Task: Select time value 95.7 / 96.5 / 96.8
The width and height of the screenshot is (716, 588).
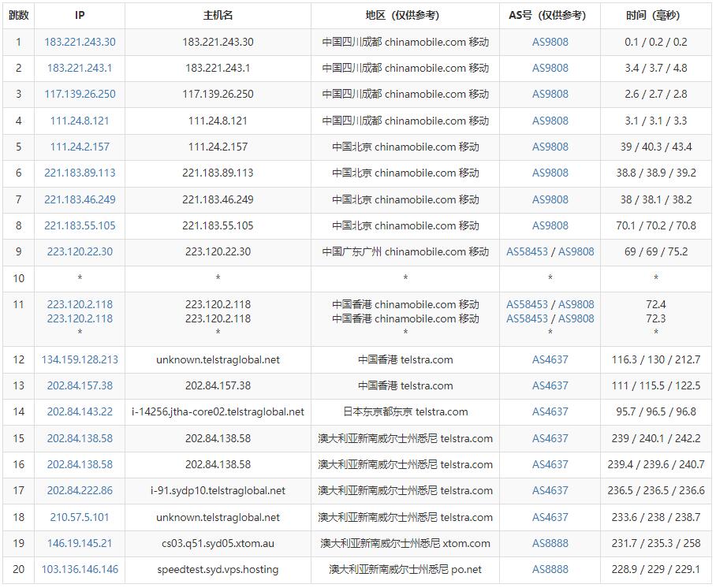Action: click(656, 411)
